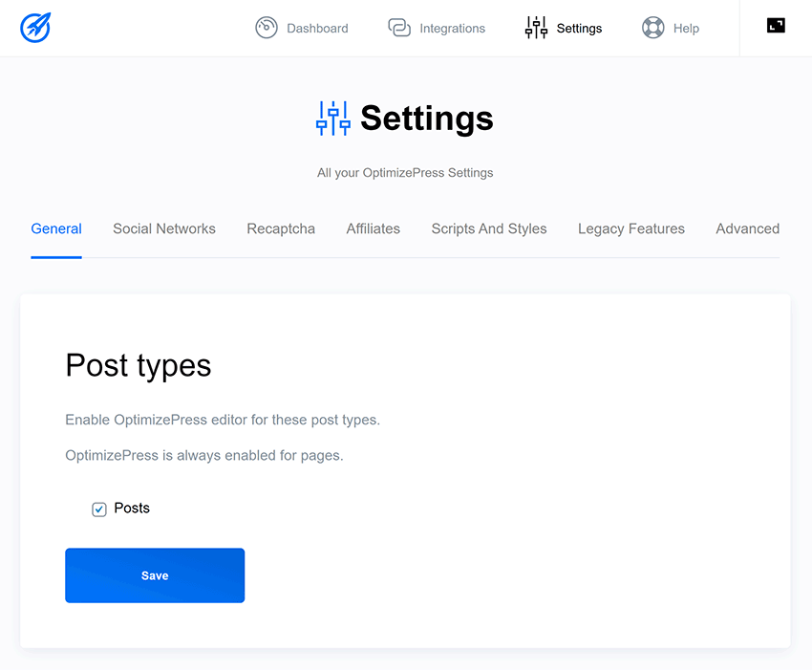The width and height of the screenshot is (812, 672).
Task: Open the Integrations menu item
Action: pos(437,28)
